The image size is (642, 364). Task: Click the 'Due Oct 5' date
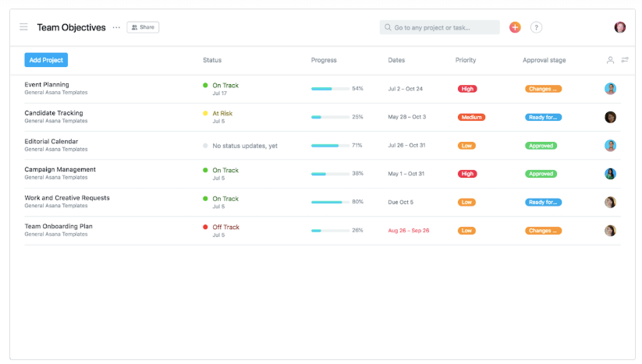pyautogui.click(x=400, y=202)
